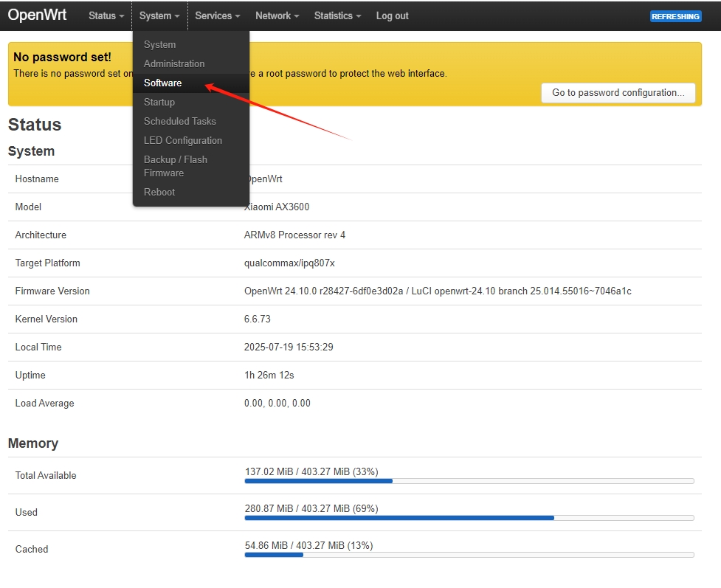Click ARMv8 Processor rev 4 text

click(x=294, y=235)
